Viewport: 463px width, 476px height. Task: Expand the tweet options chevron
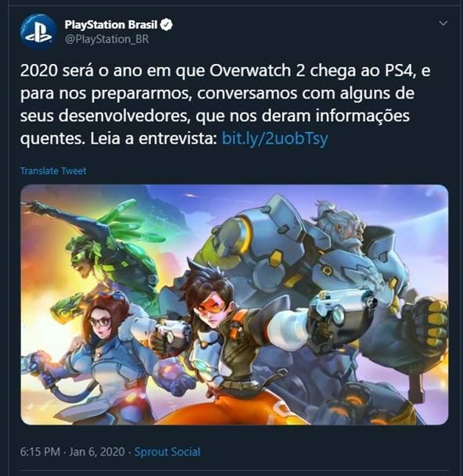[443, 23]
